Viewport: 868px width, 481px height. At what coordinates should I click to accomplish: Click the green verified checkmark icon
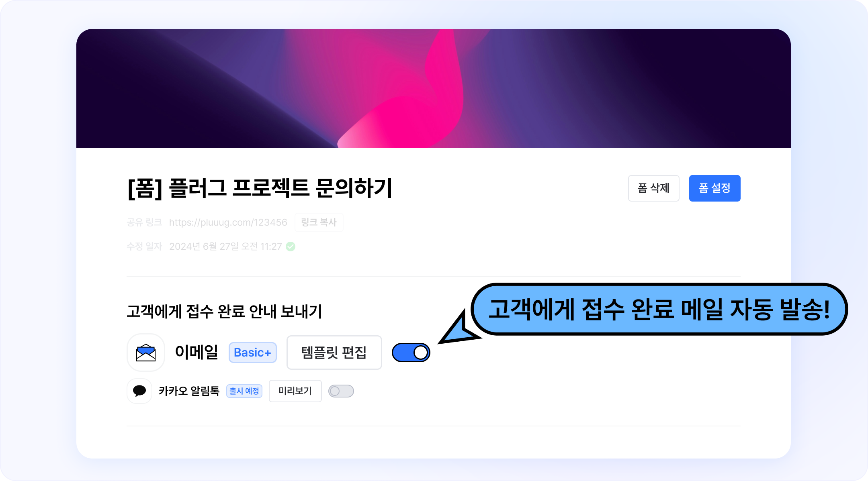tap(291, 247)
